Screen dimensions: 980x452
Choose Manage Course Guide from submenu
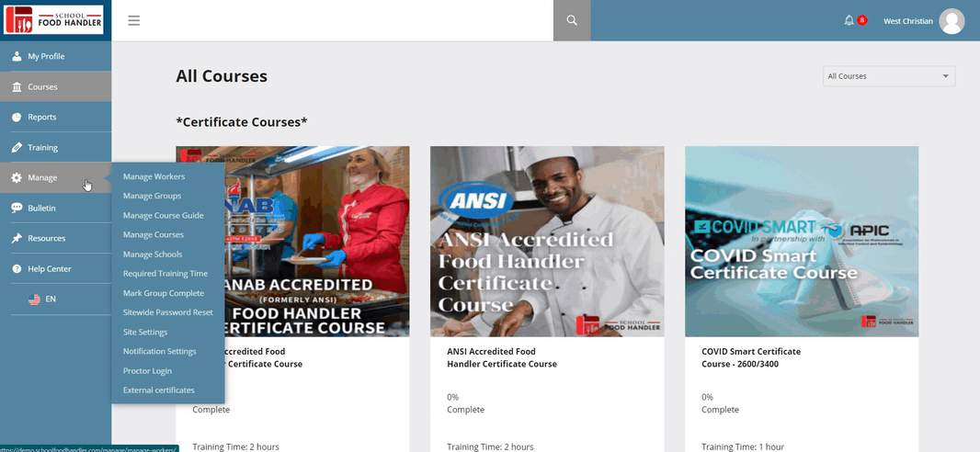pyautogui.click(x=163, y=215)
